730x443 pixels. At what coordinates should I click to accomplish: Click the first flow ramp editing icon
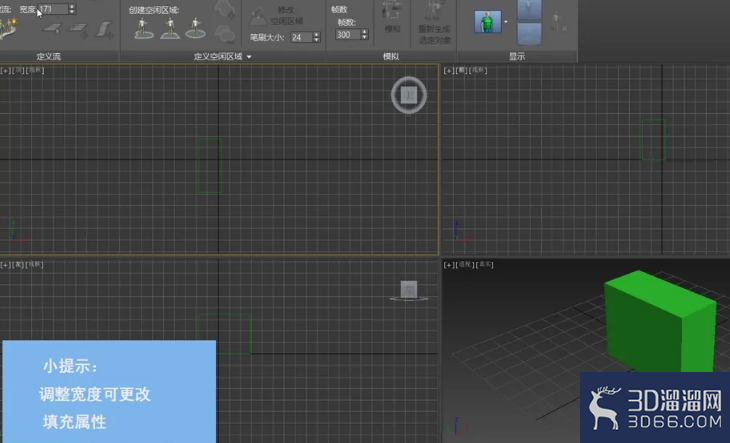pyautogui.click(x=52, y=29)
